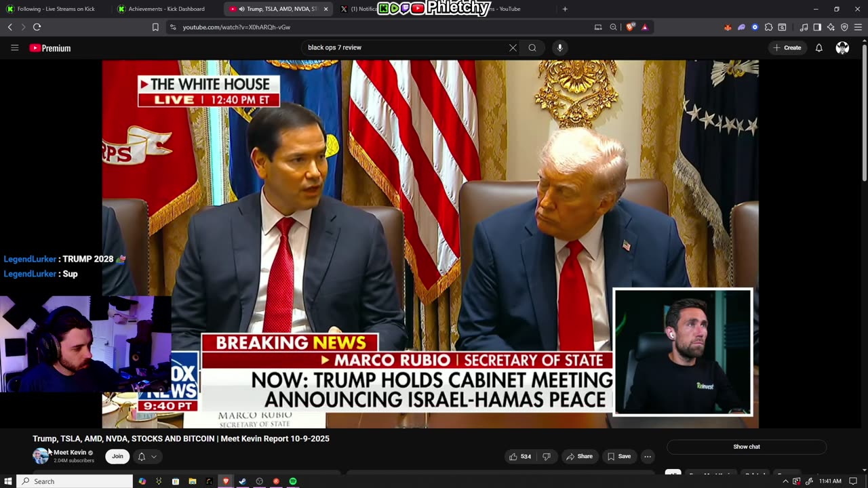Open the media control music note
Viewport: 868px width, 488px height.
tap(804, 27)
